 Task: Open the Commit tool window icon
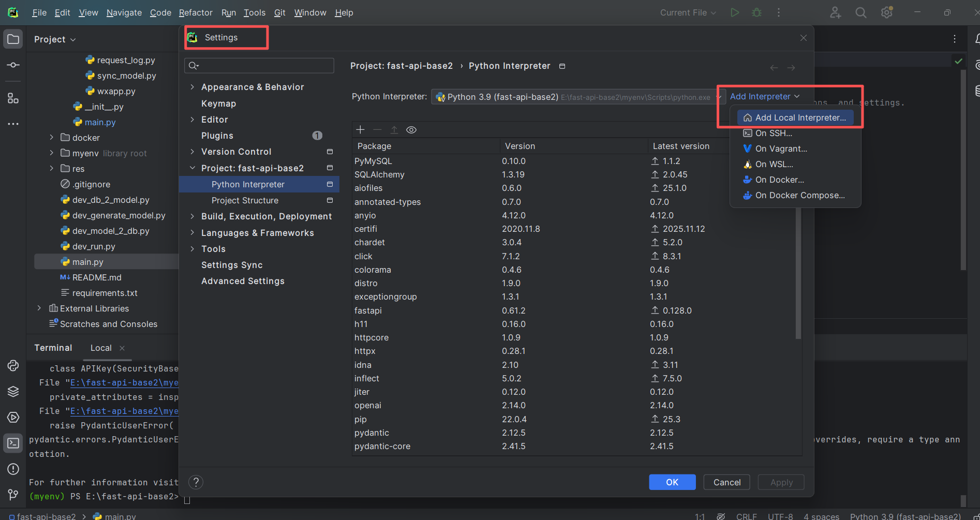click(x=13, y=65)
